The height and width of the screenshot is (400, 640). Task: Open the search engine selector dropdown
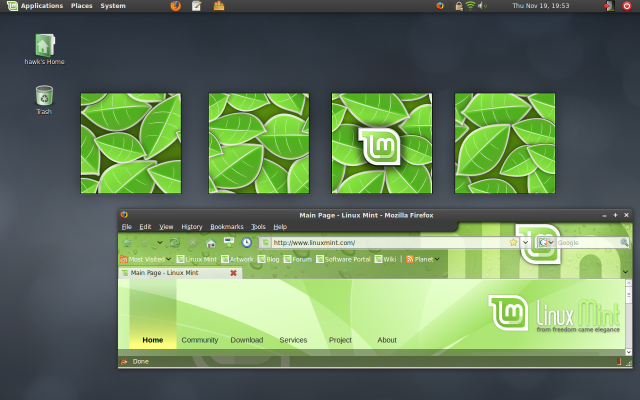[546, 242]
